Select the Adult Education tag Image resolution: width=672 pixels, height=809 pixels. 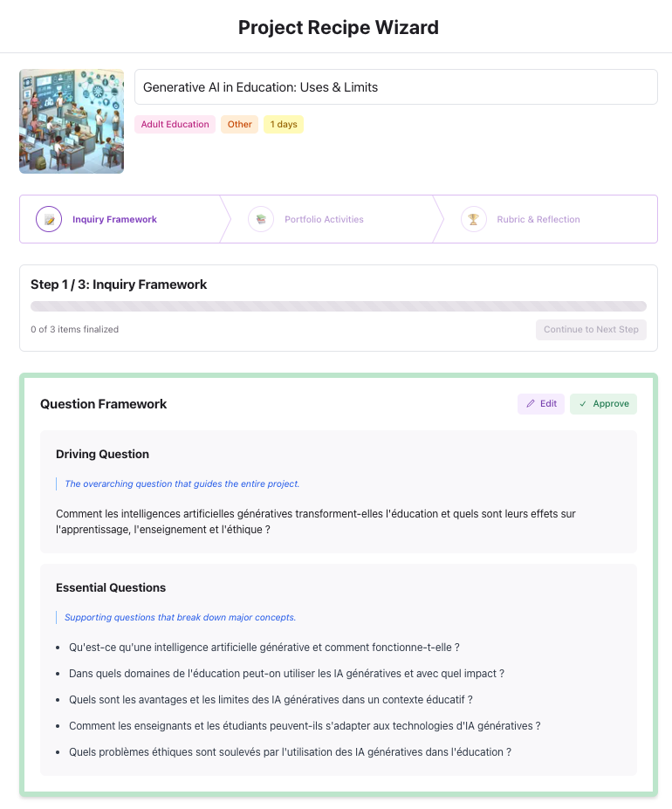(x=175, y=124)
